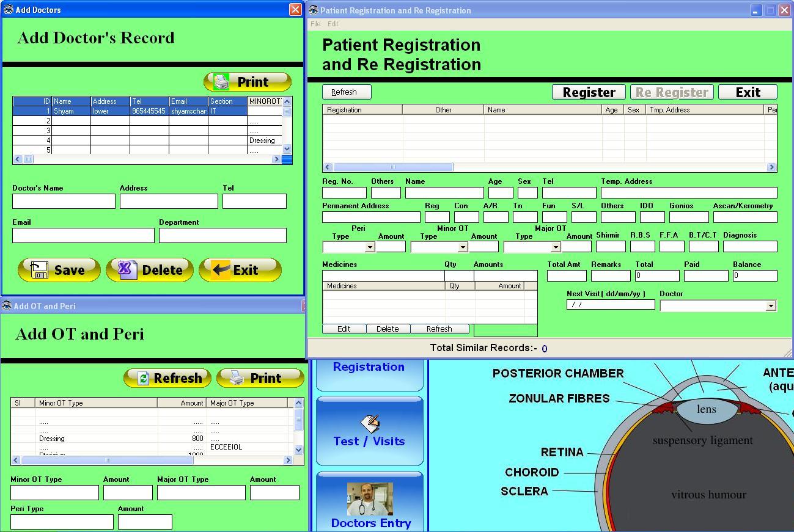Click the Next Visit date field
The image size is (794, 532).
pyautogui.click(x=610, y=304)
